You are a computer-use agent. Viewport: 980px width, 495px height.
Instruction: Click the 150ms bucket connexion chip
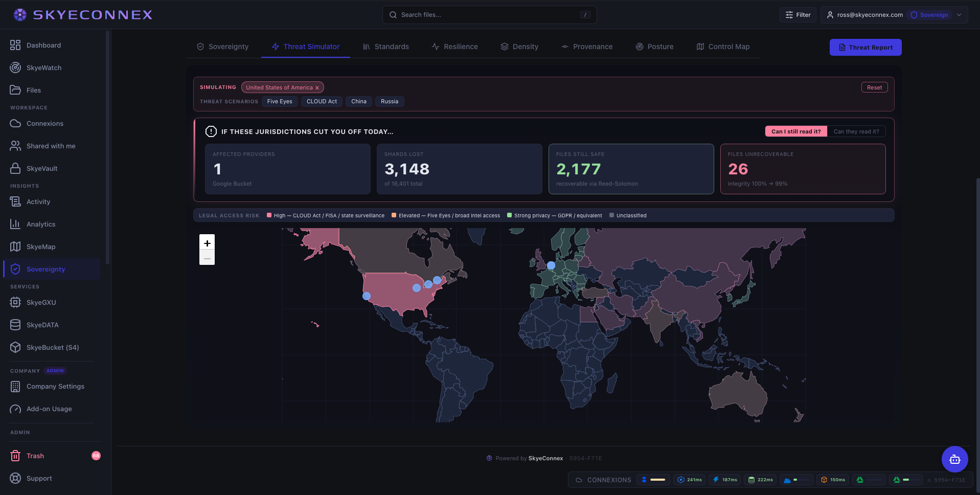(832, 480)
